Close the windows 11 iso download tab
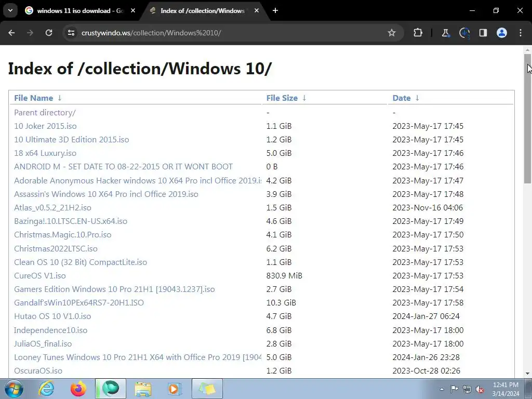 pos(133,10)
